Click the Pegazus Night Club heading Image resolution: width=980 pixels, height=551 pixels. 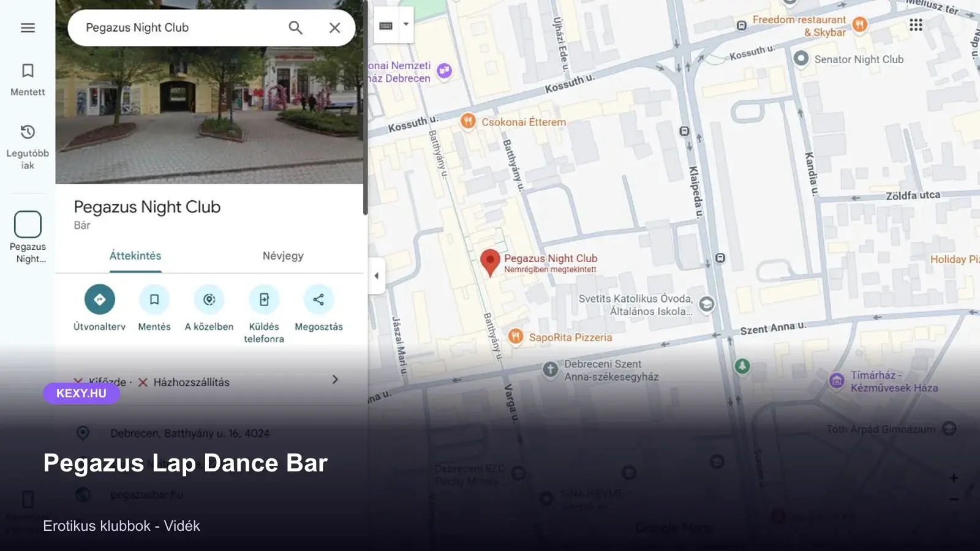pos(147,207)
